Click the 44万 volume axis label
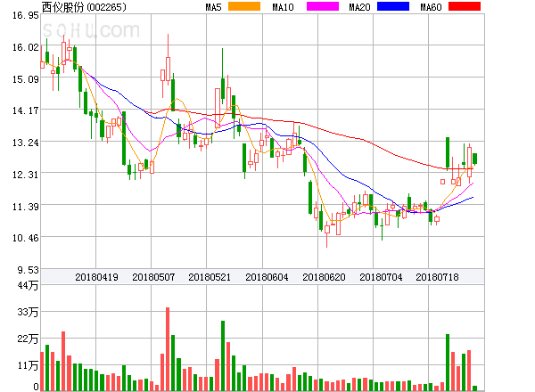 [28, 285]
